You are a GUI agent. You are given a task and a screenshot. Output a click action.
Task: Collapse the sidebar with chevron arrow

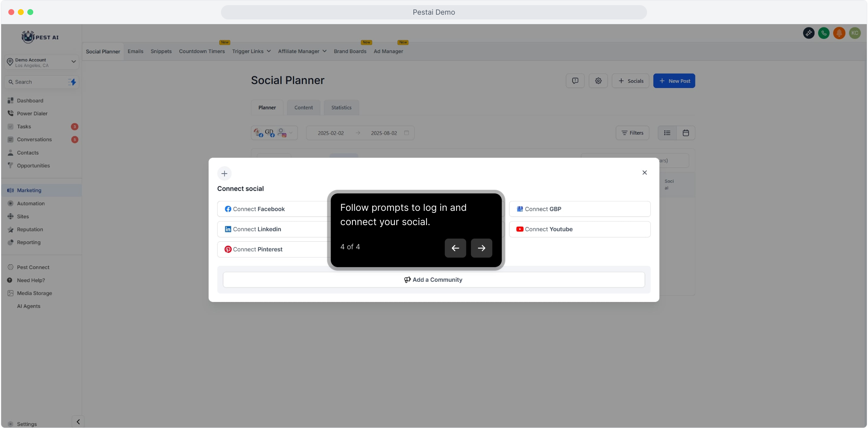point(78,422)
